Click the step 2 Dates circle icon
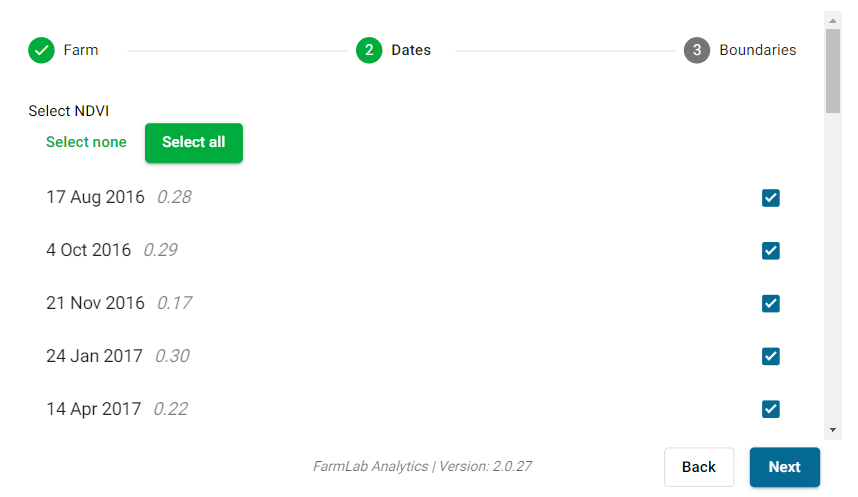 coord(369,50)
